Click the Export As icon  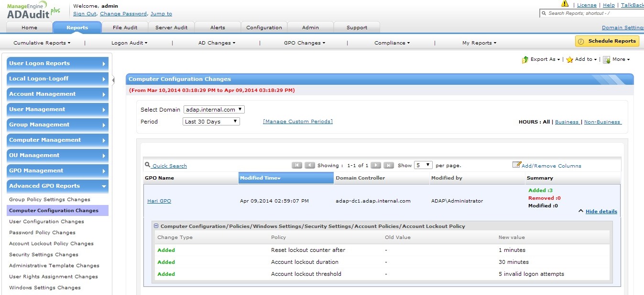525,60
